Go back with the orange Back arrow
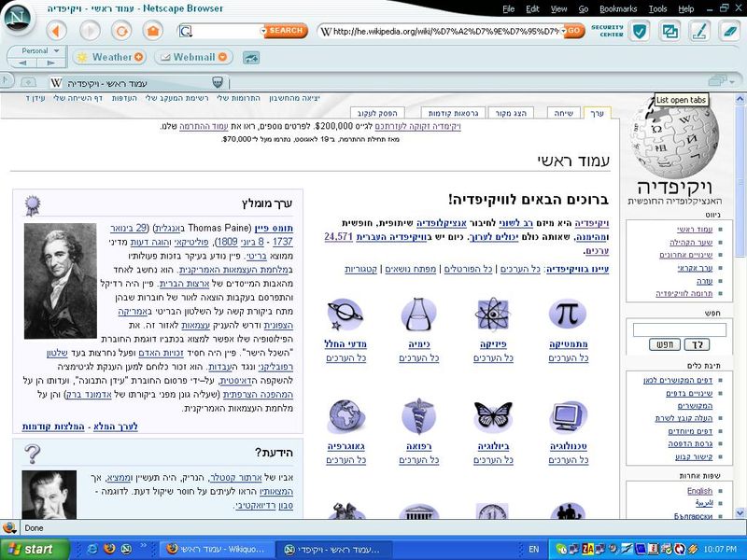This screenshot has width=747, height=560. tap(57, 32)
